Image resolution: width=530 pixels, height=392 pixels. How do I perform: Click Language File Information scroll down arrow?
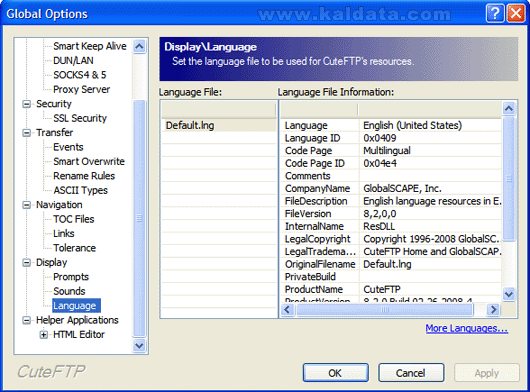coord(509,294)
